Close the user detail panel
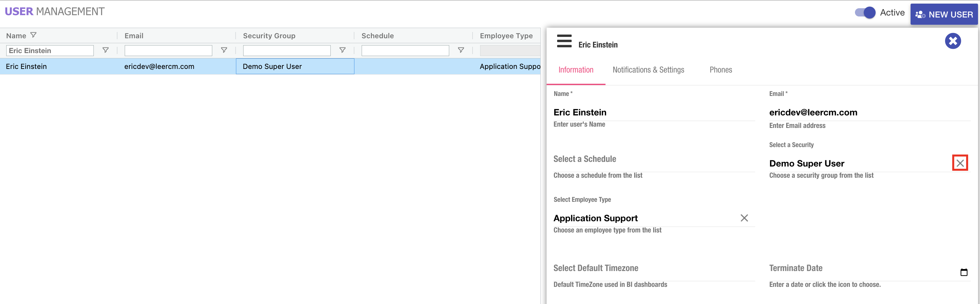980x304 pixels. click(x=952, y=41)
